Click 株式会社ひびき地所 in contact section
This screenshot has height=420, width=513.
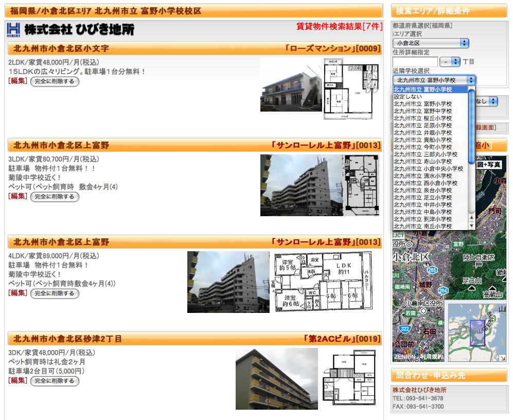pos(419,390)
